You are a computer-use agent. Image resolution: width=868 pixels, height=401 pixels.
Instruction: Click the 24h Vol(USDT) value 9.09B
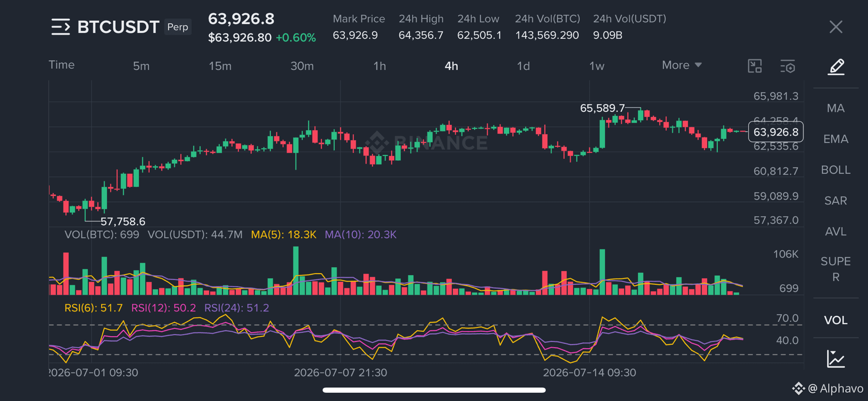pyautogui.click(x=607, y=35)
